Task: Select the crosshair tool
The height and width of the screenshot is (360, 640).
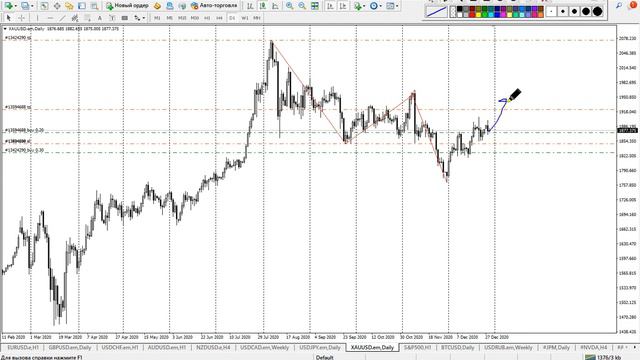Action: click(21, 18)
